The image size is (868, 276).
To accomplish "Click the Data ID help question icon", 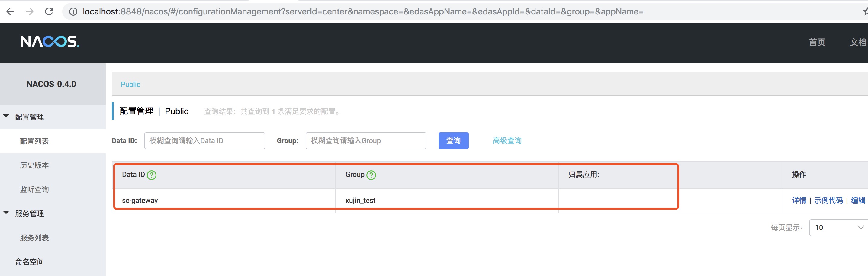I will pos(152,175).
